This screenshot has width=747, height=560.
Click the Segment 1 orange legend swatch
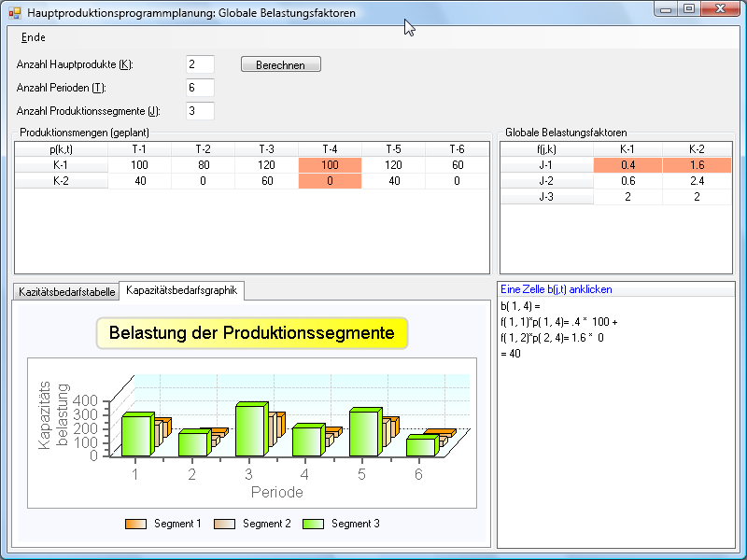136,524
